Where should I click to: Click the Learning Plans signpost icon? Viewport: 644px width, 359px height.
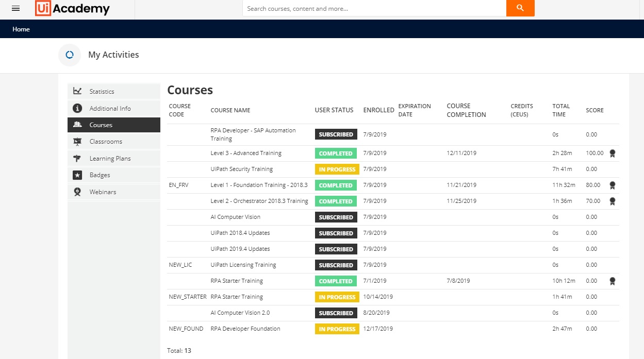point(77,159)
